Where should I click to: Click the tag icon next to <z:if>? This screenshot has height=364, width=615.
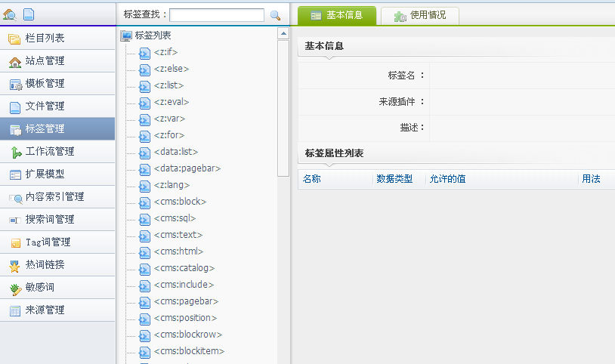pos(144,52)
